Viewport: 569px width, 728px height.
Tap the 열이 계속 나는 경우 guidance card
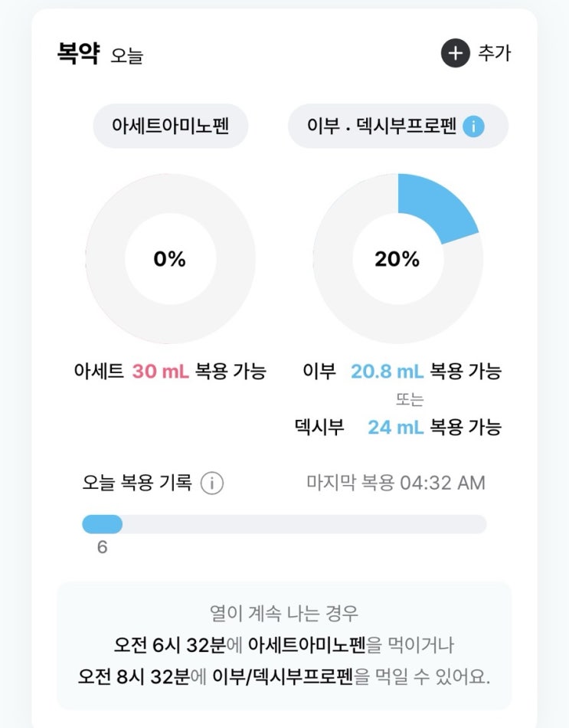click(284, 646)
